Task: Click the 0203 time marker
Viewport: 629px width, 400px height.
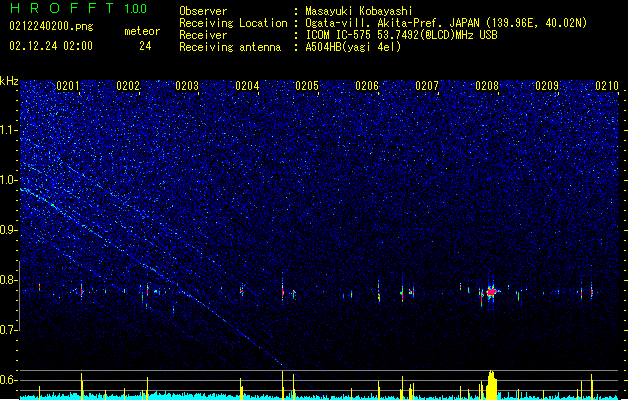Action: coord(187,86)
